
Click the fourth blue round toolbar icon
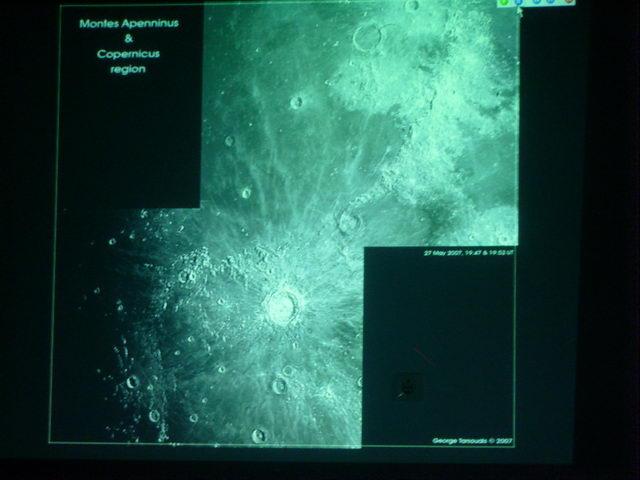coord(551,2)
